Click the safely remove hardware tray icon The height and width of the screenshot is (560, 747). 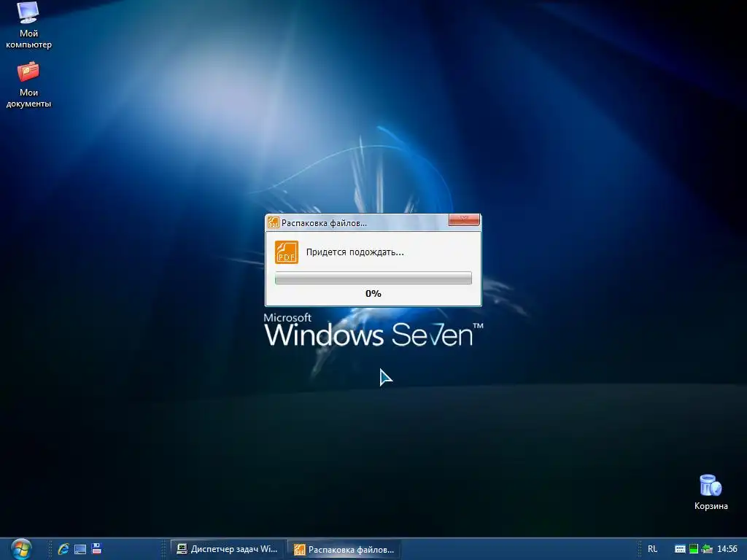click(x=707, y=549)
